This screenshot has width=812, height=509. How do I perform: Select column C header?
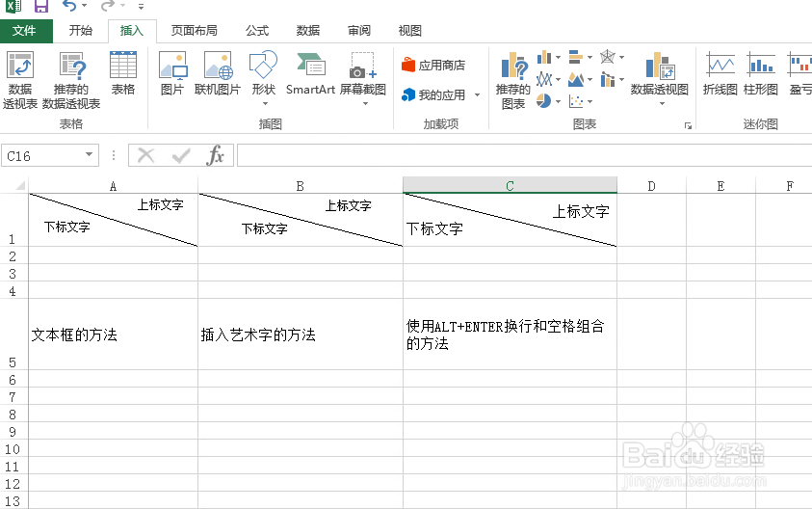tap(511, 185)
